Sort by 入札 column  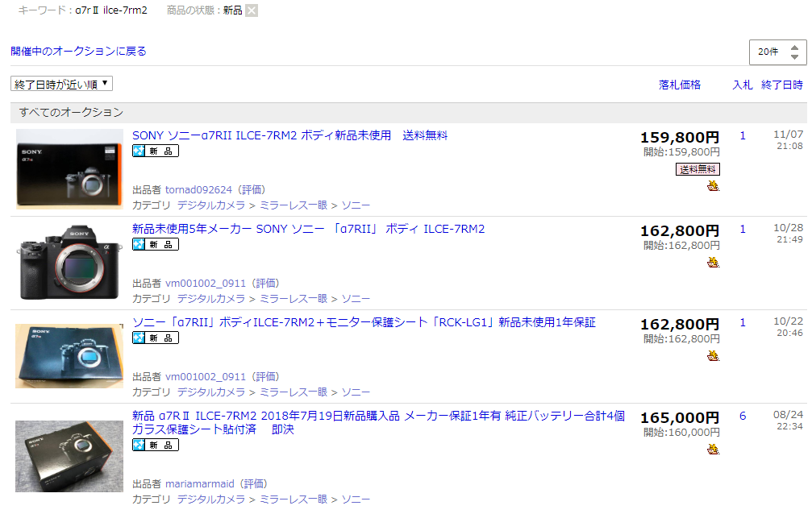[x=742, y=85]
